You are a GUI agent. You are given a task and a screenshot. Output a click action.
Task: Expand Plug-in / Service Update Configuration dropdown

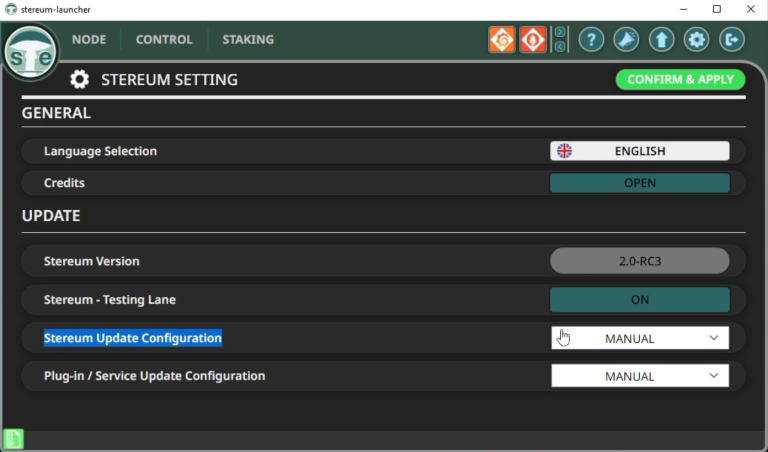640,376
